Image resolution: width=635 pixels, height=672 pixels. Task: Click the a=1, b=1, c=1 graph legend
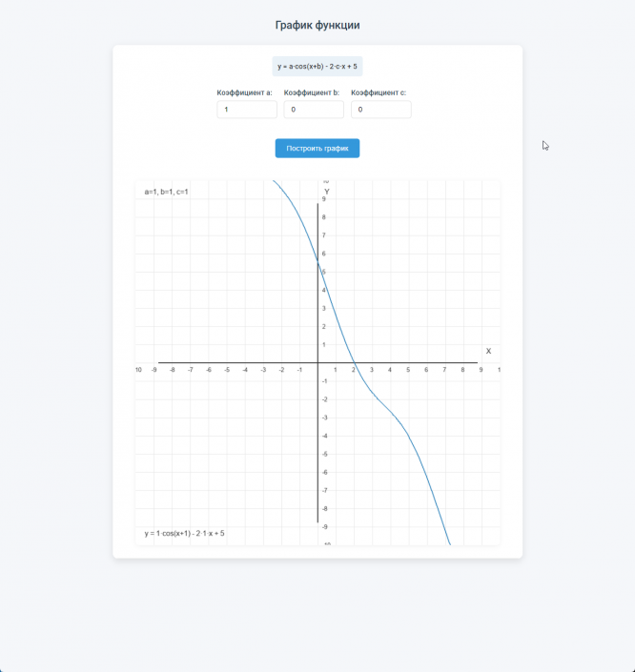(x=167, y=193)
